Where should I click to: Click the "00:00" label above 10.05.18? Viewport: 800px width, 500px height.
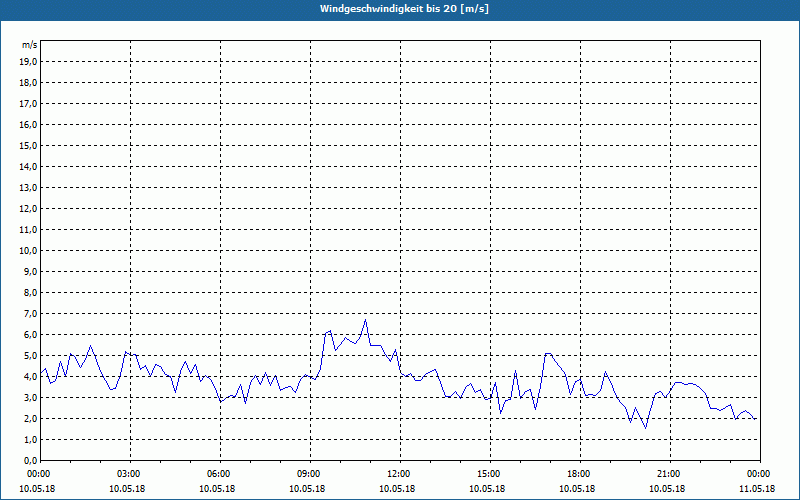click(38, 474)
